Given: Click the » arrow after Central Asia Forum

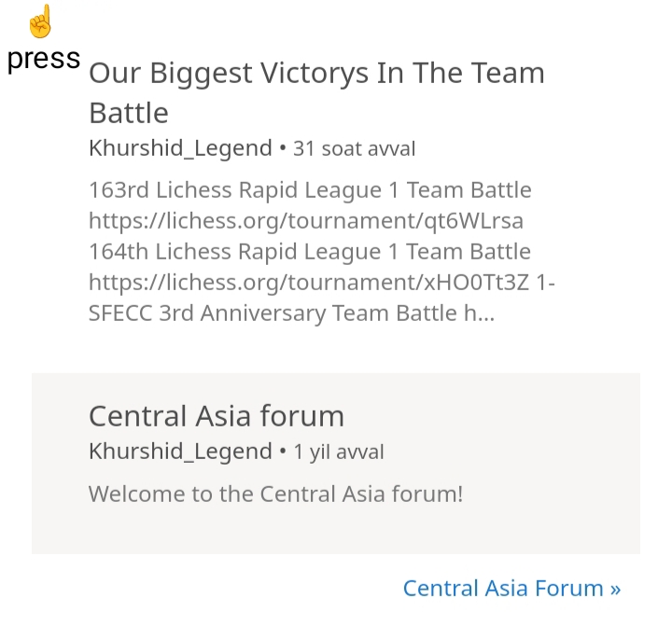Looking at the screenshot, I should 615,589.
